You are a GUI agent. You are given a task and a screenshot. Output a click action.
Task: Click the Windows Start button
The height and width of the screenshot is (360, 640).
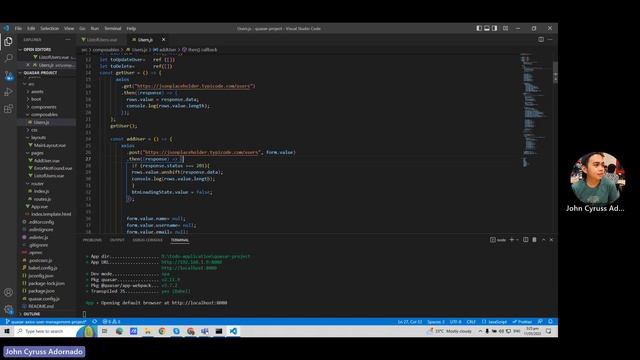pyautogui.click(x=7, y=331)
